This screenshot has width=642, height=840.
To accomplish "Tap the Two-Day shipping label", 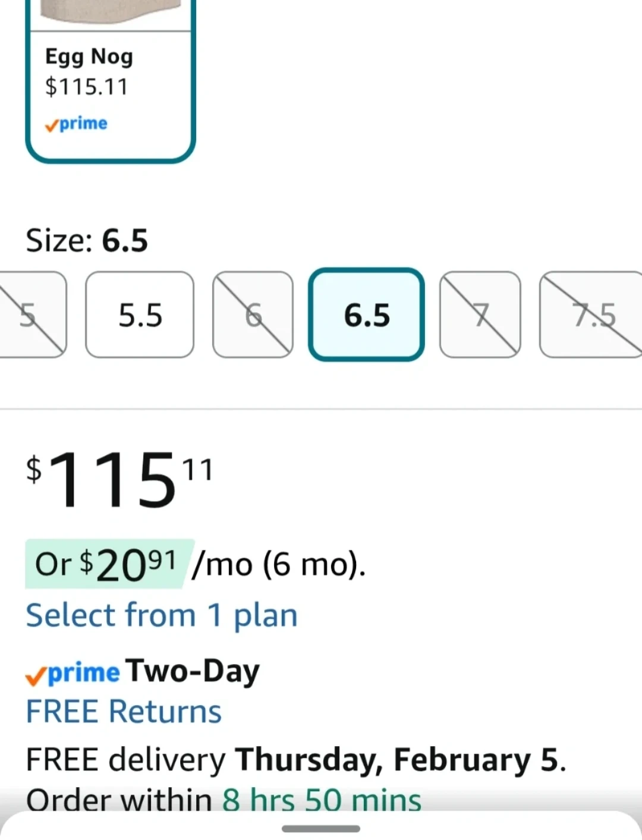I will tap(193, 672).
